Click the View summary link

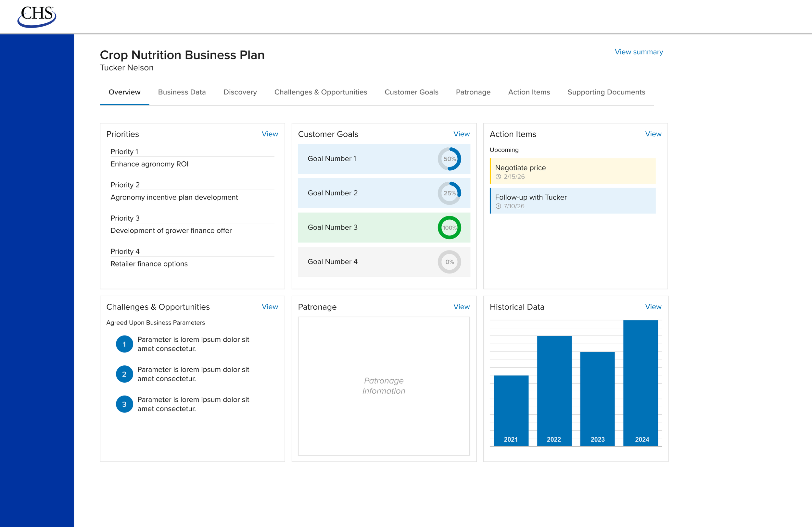(x=639, y=52)
